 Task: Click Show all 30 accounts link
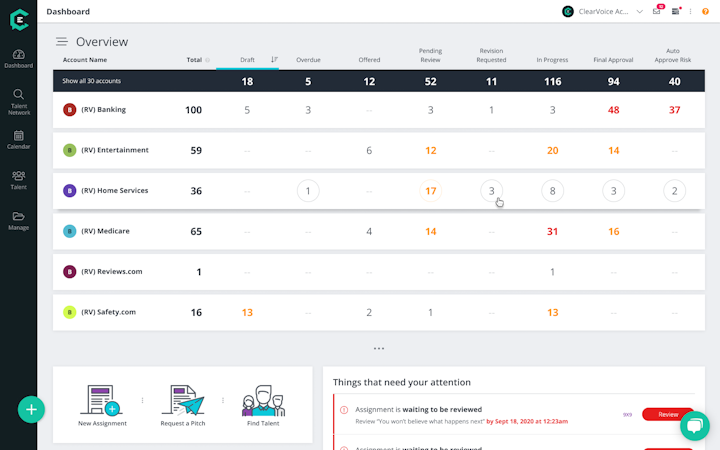[x=91, y=81]
